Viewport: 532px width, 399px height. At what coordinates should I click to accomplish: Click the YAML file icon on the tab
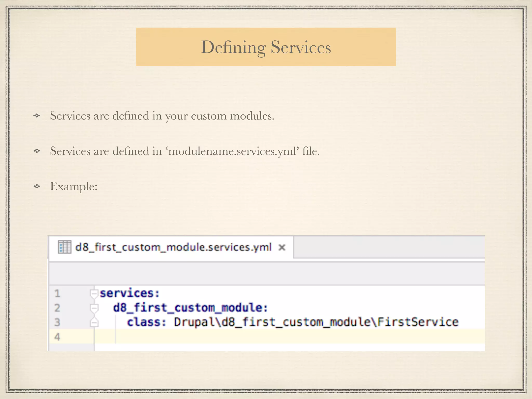click(64, 247)
